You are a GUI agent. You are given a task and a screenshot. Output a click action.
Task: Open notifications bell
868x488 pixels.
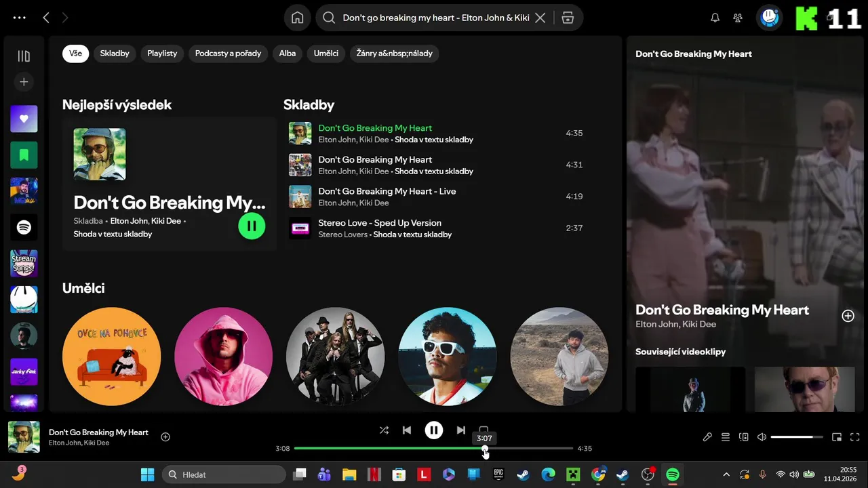715,18
